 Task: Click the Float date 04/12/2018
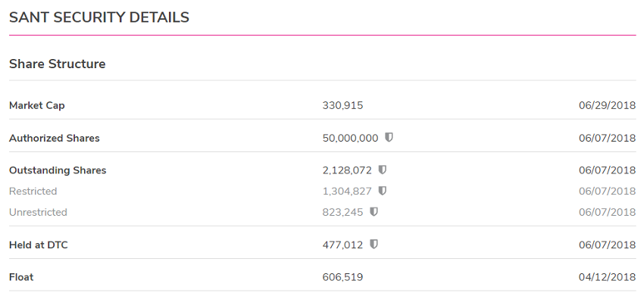click(608, 277)
